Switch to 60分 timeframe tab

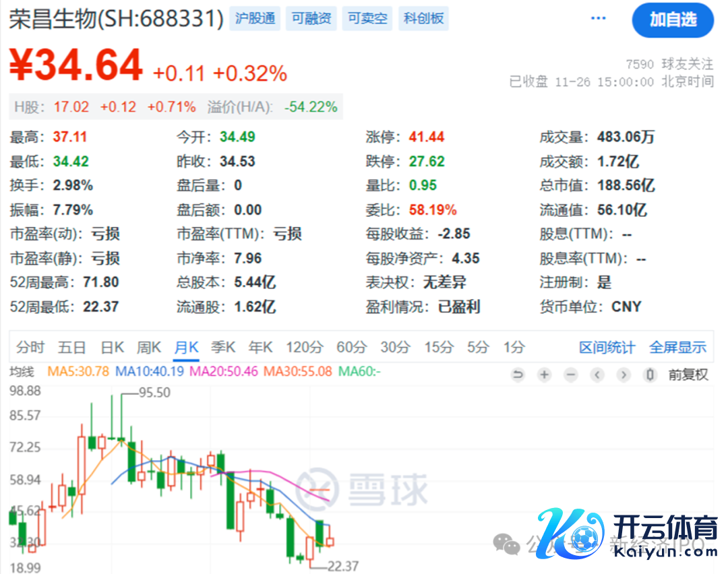click(351, 348)
